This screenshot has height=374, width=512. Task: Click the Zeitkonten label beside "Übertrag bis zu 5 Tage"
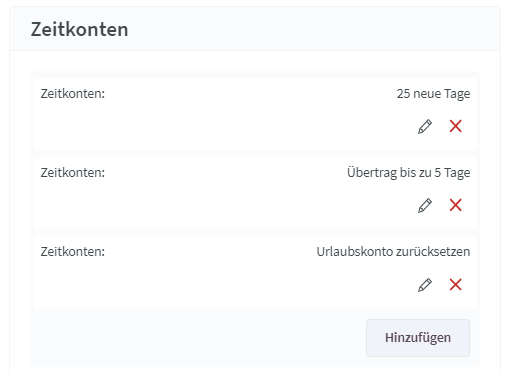click(73, 173)
